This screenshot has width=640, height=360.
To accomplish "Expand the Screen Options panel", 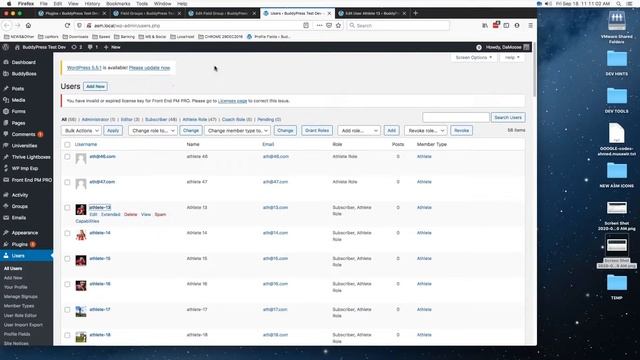I will (473, 58).
